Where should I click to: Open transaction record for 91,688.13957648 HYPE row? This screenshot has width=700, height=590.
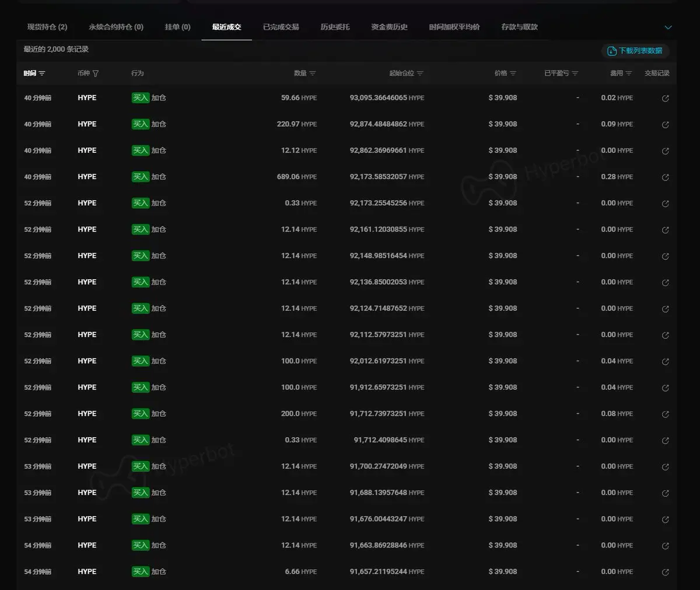coord(665,493)
